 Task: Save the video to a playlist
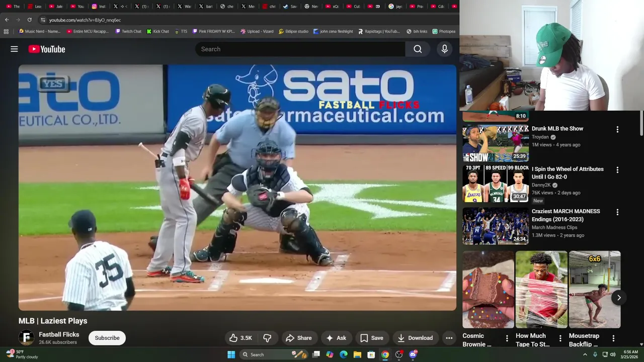(x=371, y=338)
